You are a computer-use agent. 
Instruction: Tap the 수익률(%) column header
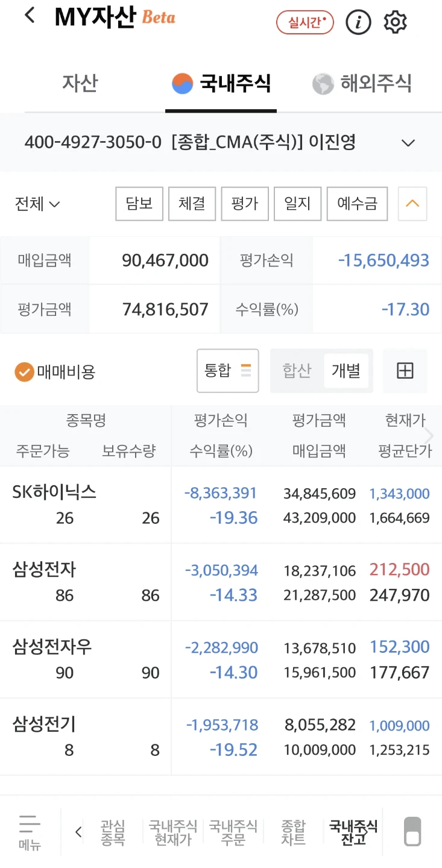point(221,451)
